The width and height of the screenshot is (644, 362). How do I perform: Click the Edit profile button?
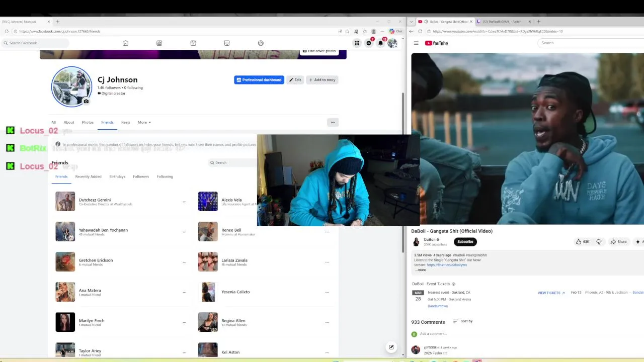pos(295,80)
